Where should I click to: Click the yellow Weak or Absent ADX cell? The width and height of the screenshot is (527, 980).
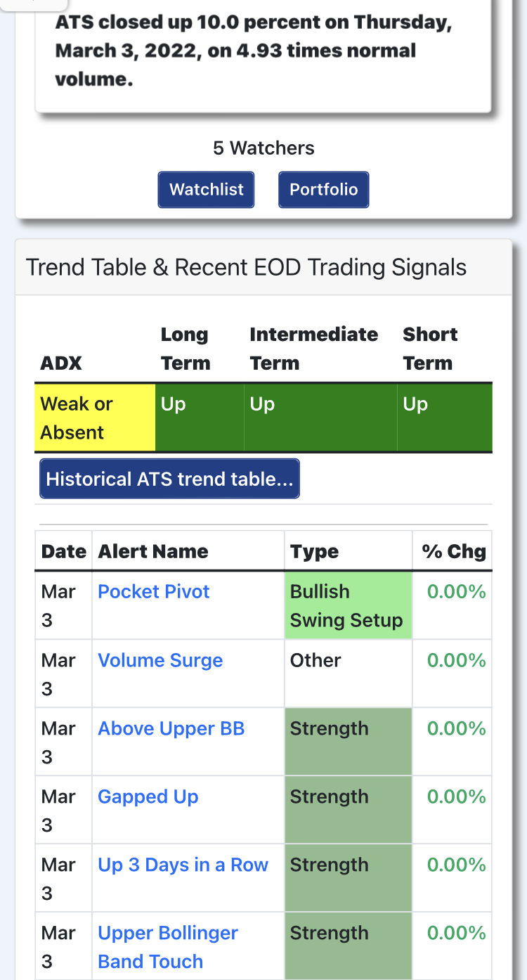[95, 418]
